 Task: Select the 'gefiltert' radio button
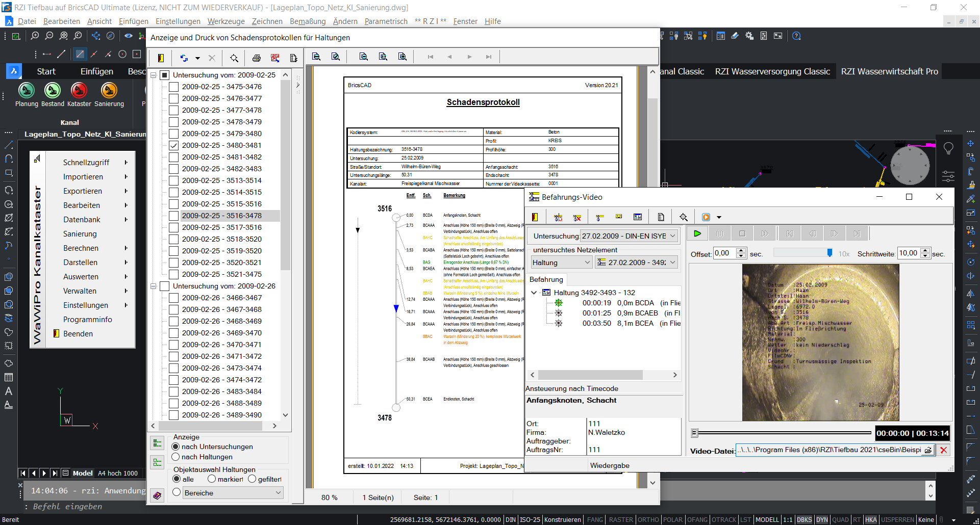click(252, 479)
